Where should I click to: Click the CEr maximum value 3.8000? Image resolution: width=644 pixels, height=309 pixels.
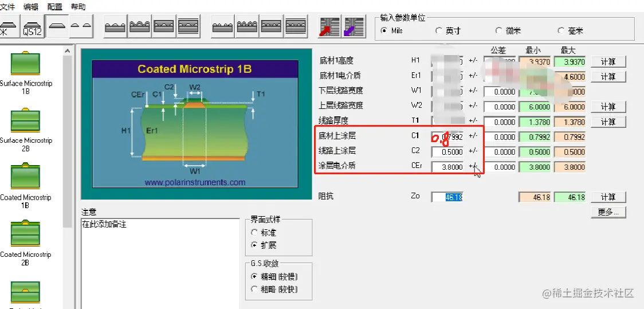click(x=570, y=167)
